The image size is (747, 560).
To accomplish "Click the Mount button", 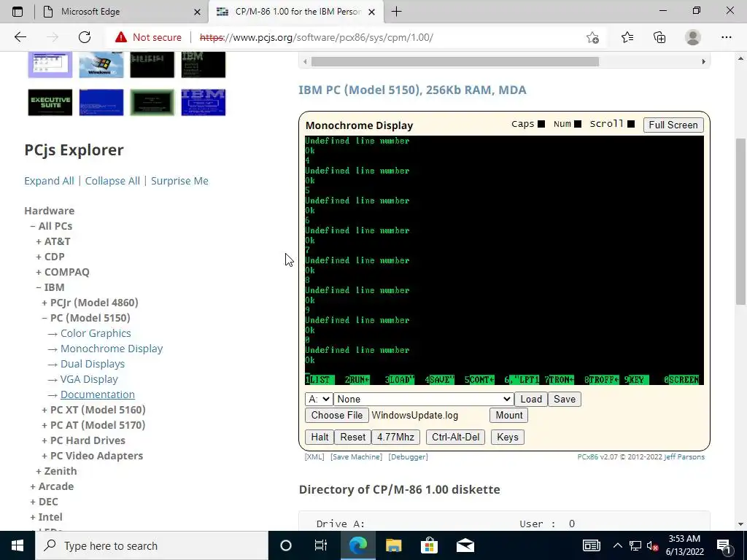I will pos(508,415).
